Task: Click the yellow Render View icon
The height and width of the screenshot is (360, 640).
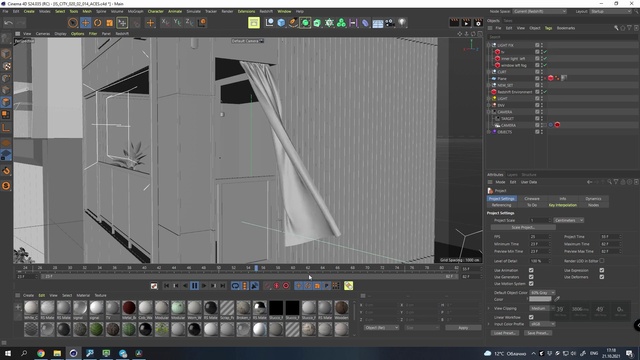Action: (253, 23)
